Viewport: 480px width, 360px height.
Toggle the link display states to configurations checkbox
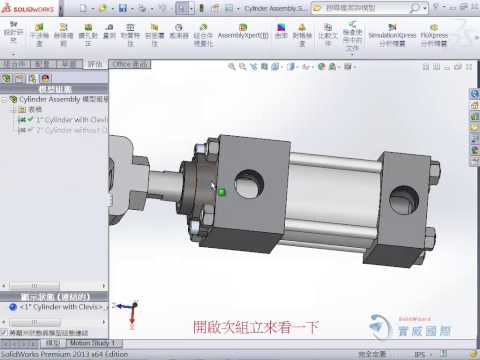(x=3, y=332)
